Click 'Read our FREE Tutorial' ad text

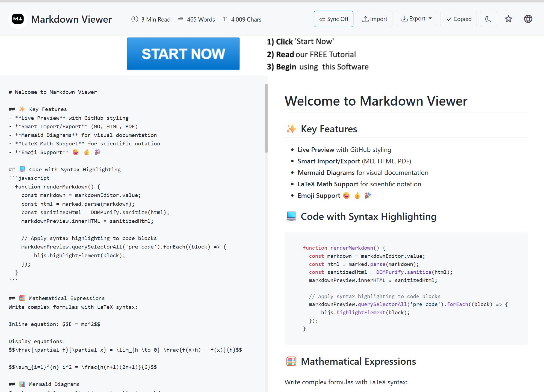311,54
